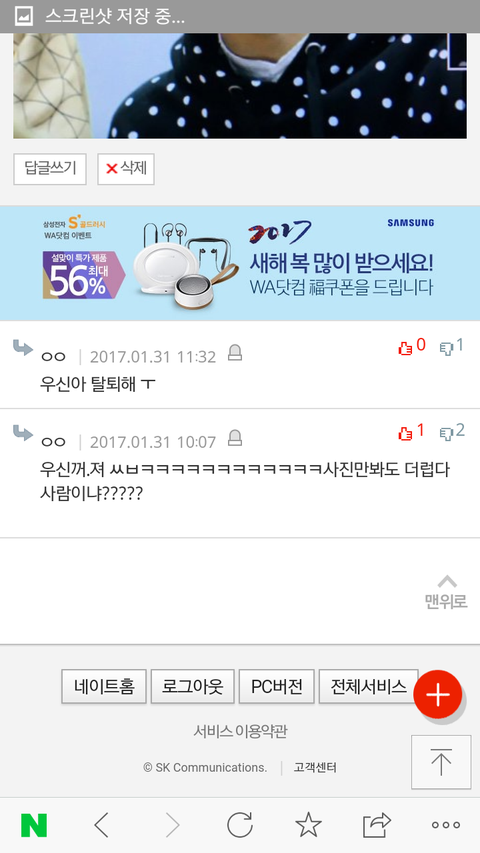Reload the page with the refresh icon

pyautogui.click(x=239, y=825)
